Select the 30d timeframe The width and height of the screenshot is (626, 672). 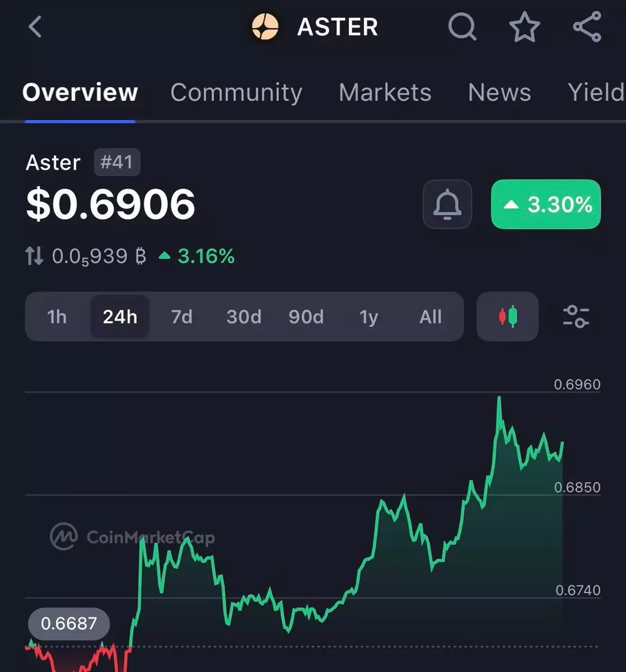click(244, 317)
